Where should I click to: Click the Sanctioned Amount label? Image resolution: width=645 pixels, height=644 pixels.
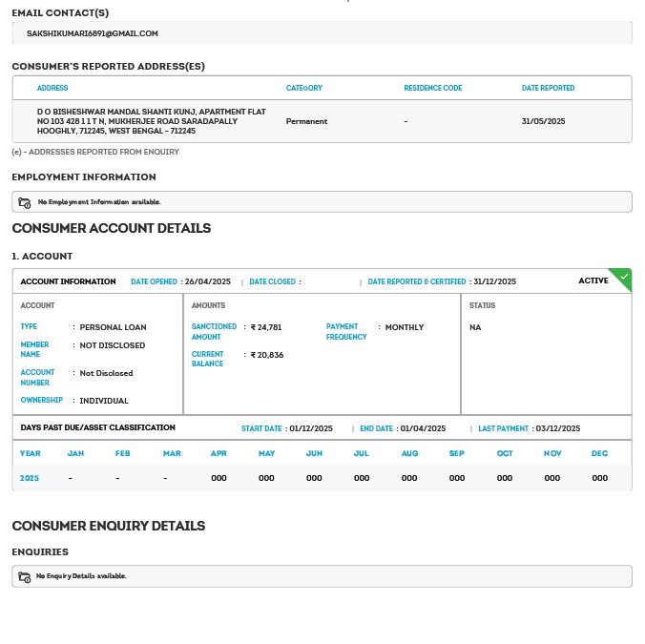click(x=214, y=331)
